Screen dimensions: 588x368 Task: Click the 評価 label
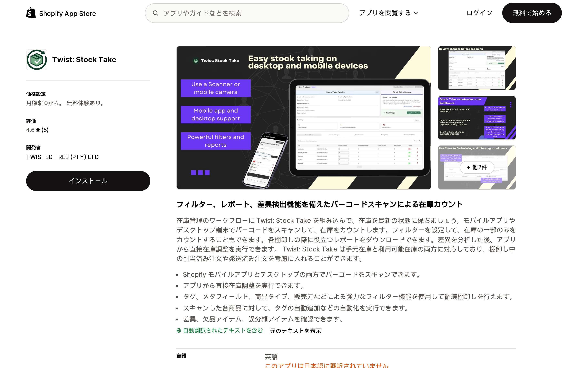(x=31, y=121)
